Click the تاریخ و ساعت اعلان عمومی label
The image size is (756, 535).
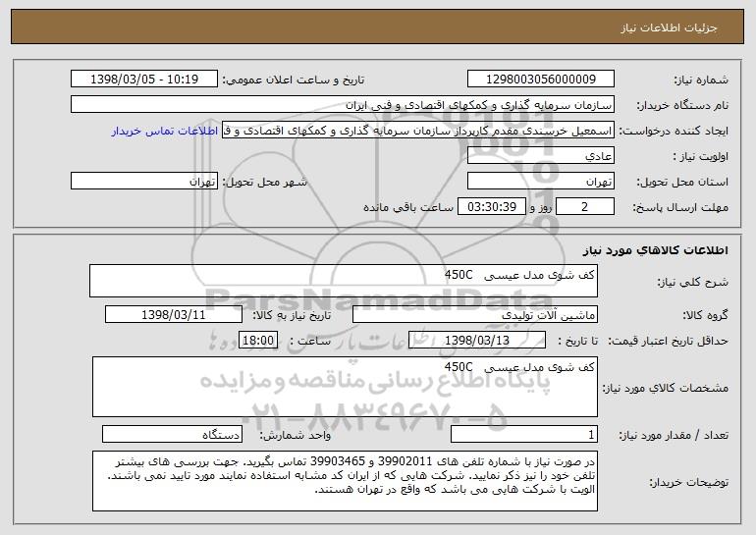(x=294, y=80)
